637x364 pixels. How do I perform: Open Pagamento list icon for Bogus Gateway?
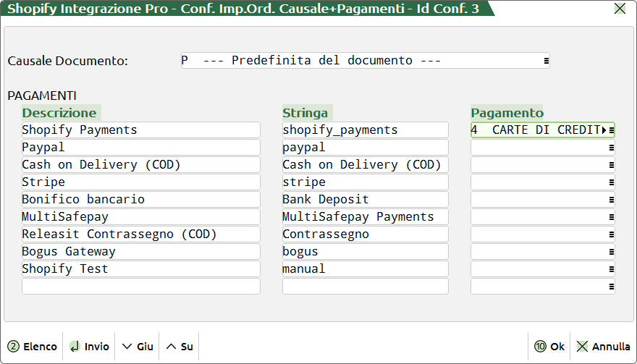point(611,252)
